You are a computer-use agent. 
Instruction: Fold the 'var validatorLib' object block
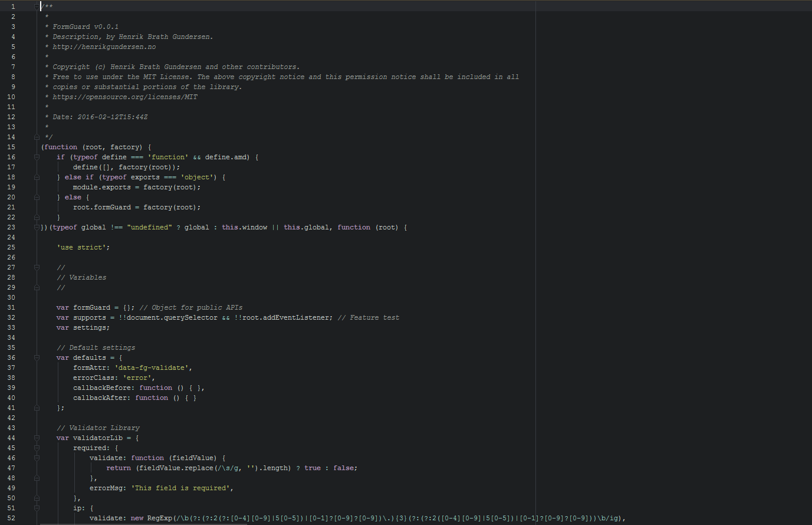point(37,438)
